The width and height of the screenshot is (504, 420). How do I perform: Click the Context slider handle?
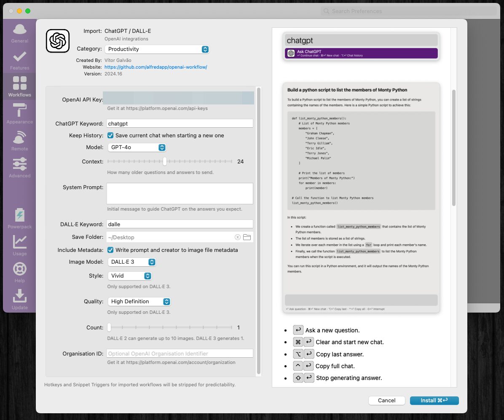165,161
